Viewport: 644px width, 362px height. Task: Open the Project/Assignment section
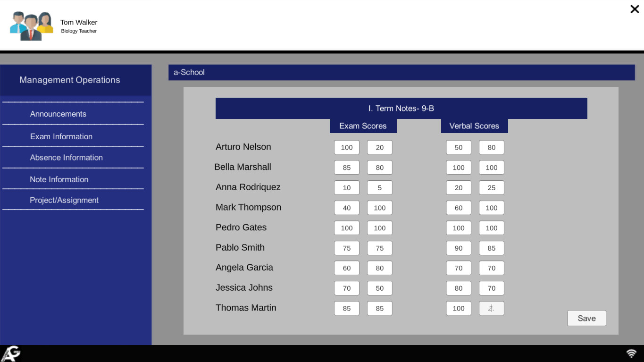(x=65, y=200)
